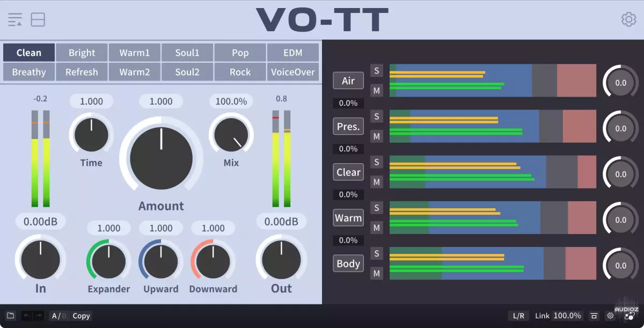The height and width of the screenshot is (328, 644).
Task: Click the L/R channel mode button
Action: [518, 316]
